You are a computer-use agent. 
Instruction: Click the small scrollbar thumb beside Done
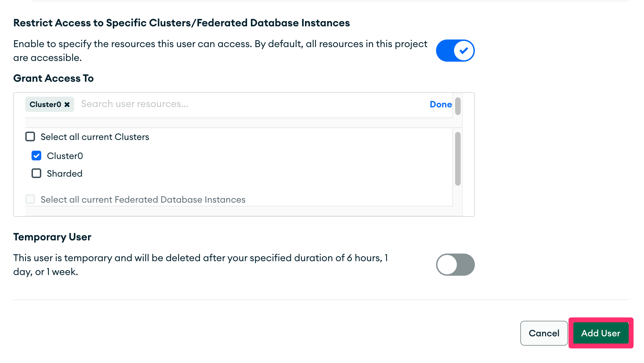(x=458, y=106)
